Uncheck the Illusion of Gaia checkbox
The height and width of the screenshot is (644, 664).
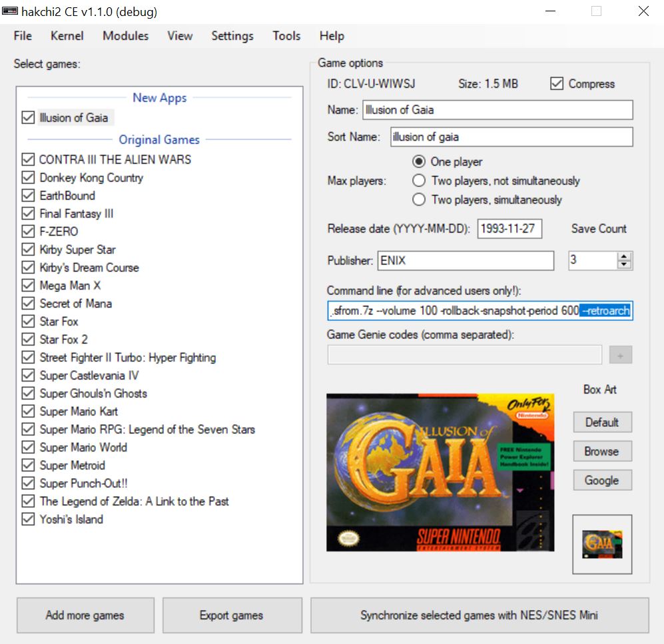click(x=28, y=117)
